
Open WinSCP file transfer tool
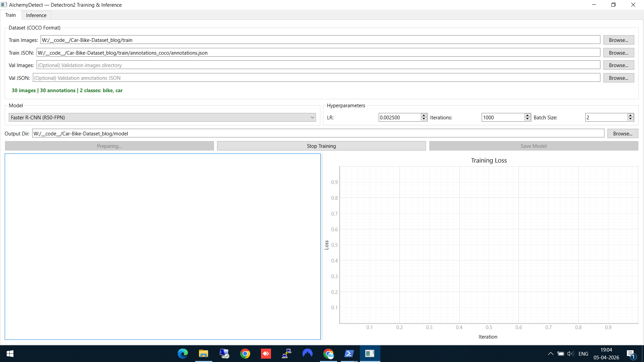(287, 354)
